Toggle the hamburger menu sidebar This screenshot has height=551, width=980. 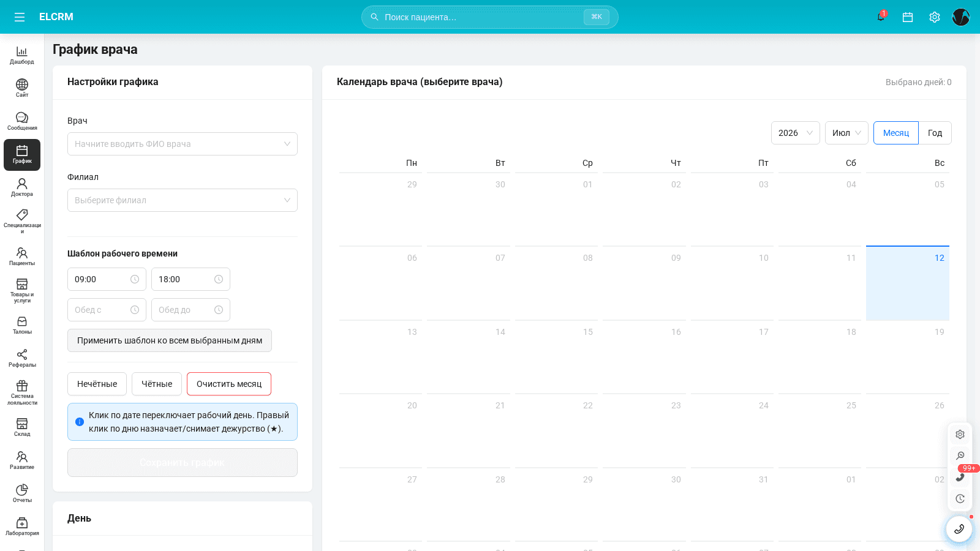coord(20,17)
